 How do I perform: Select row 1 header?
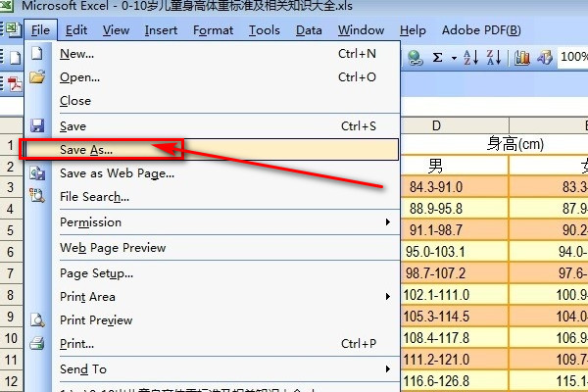(11, 144)
